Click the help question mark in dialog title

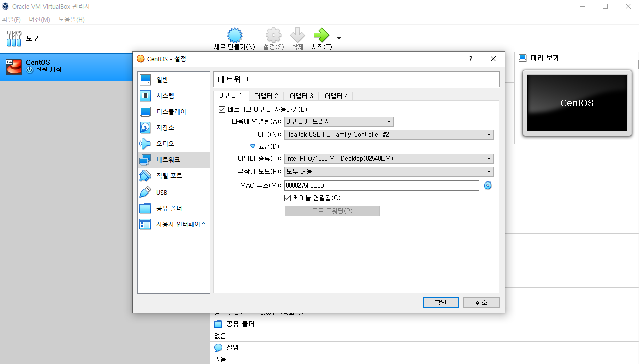pyautogui.click(x=470, y=59)
